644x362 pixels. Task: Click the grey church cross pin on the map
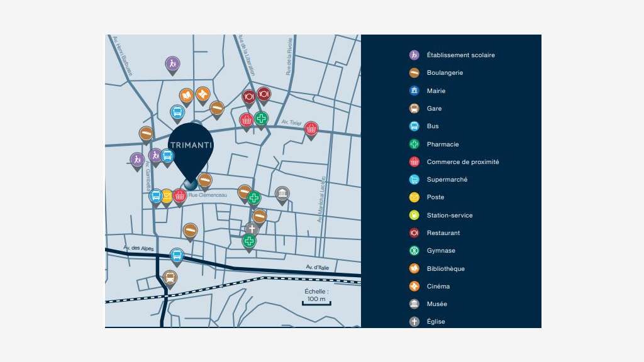(x=252, y=229)
